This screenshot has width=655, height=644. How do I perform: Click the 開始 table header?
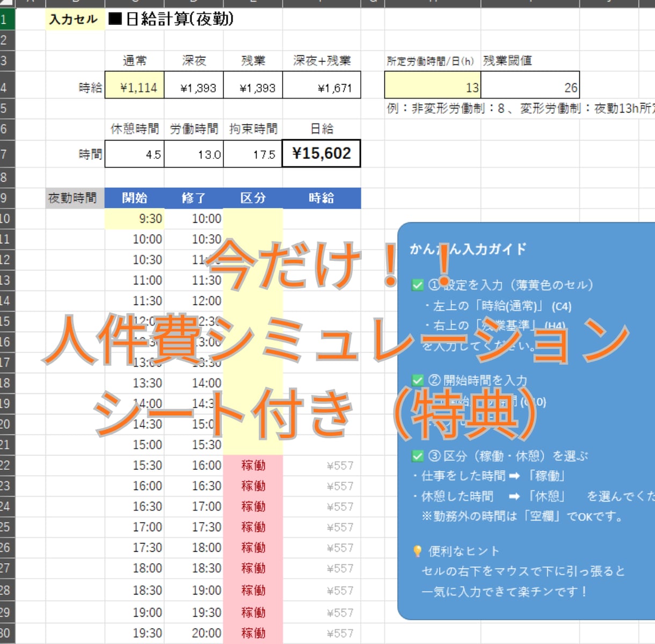[x=134, y=198]
